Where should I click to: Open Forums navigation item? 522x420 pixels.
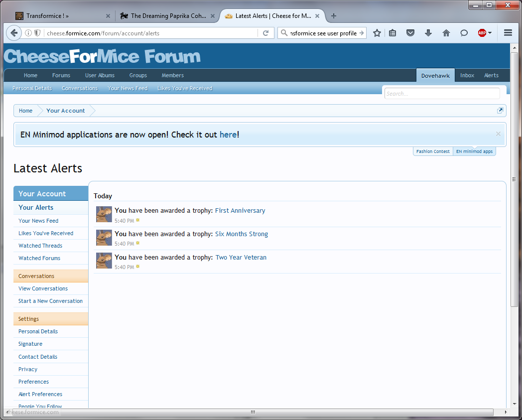[x=61, y=75]
